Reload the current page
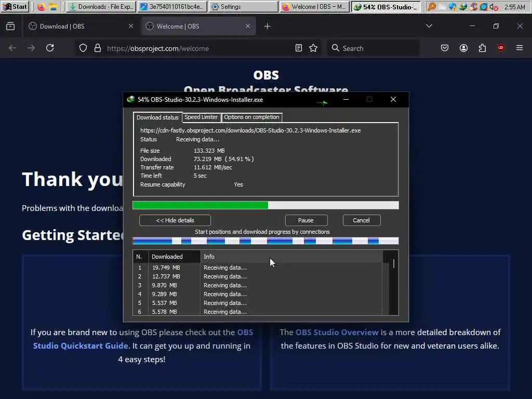 pos(50,48)
